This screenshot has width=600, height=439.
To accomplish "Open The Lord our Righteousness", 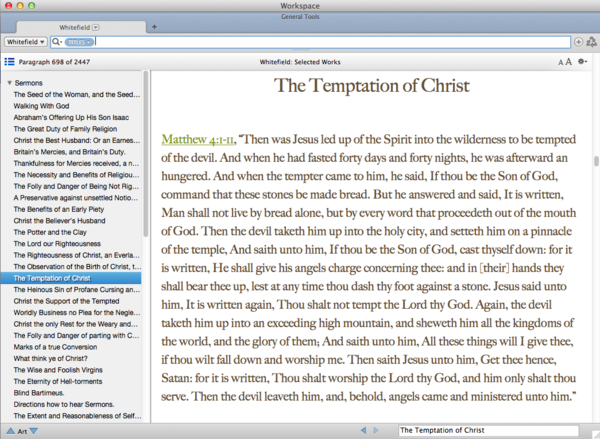I will tap(57, 244).
